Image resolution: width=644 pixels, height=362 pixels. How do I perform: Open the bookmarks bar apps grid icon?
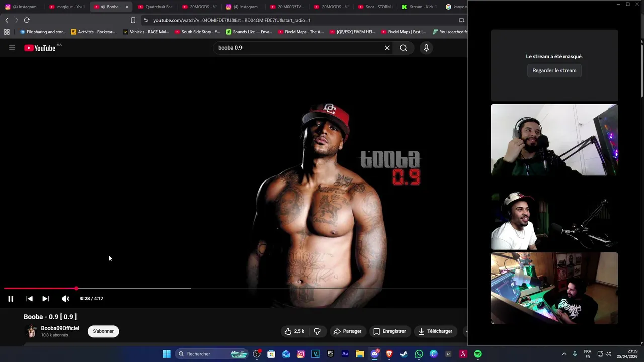(7, 32)
